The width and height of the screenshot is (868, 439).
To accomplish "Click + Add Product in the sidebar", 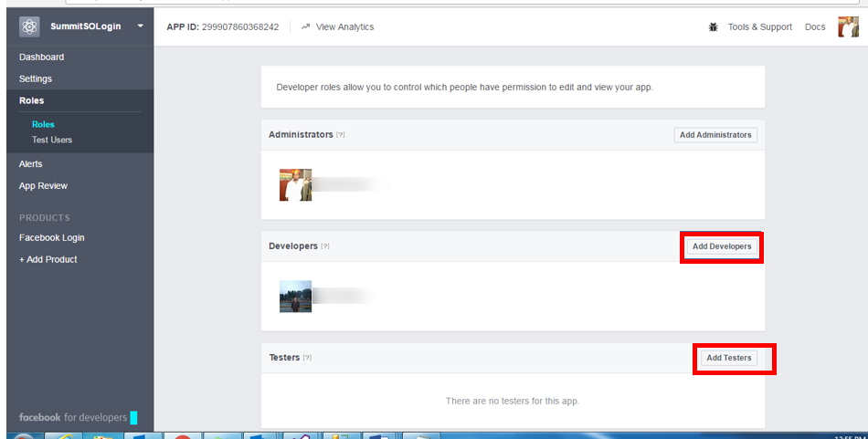I will [x=48, y=259].
